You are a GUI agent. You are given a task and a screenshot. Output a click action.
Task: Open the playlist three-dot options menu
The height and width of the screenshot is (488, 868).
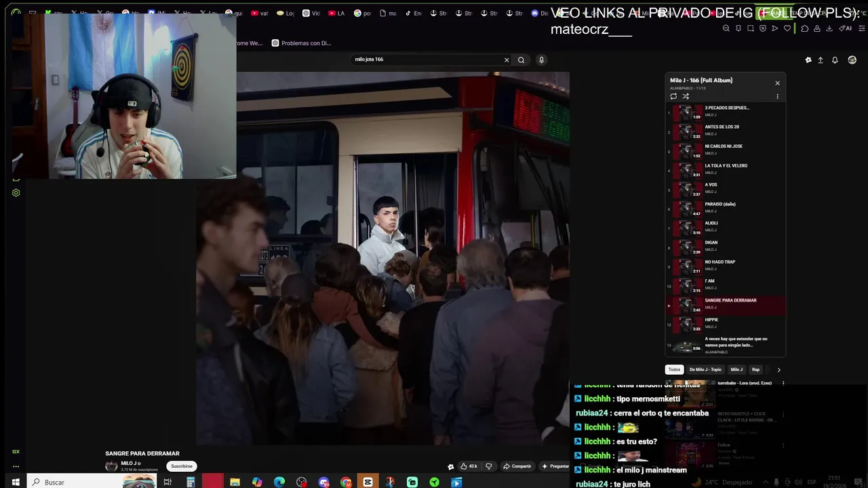pyautogui.click(x=777, y=96)
